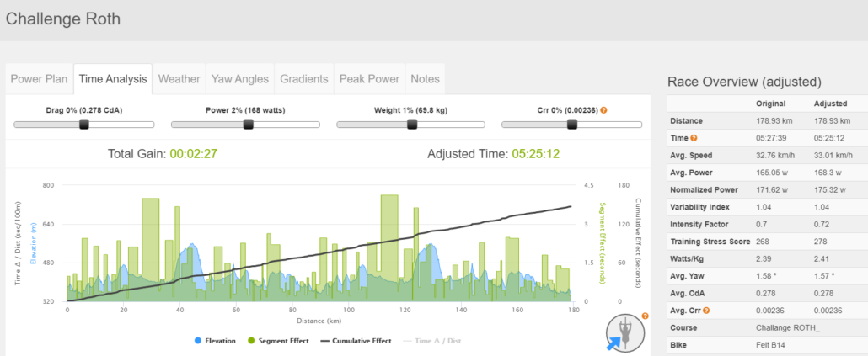Select the Gradients tab
The image size is (868, 356).
point(303,79)
